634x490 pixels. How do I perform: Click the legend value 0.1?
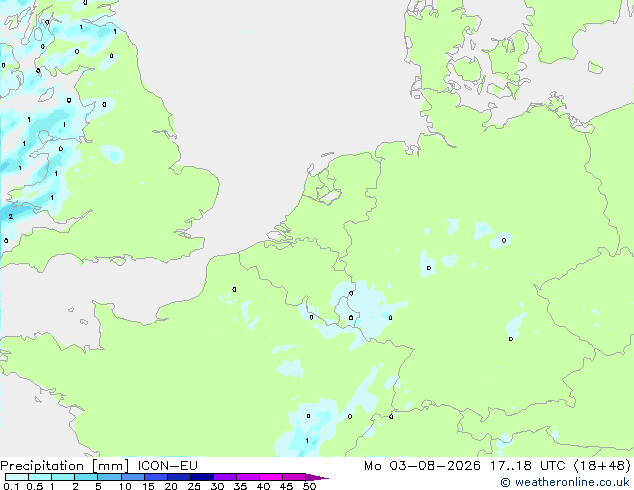point(11,486)
